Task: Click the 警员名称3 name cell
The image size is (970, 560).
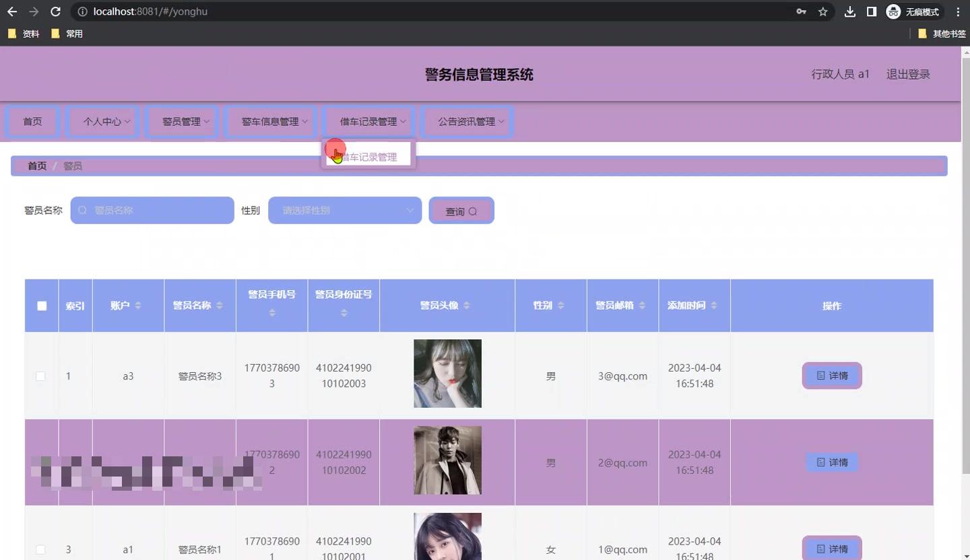Action: 200,376
